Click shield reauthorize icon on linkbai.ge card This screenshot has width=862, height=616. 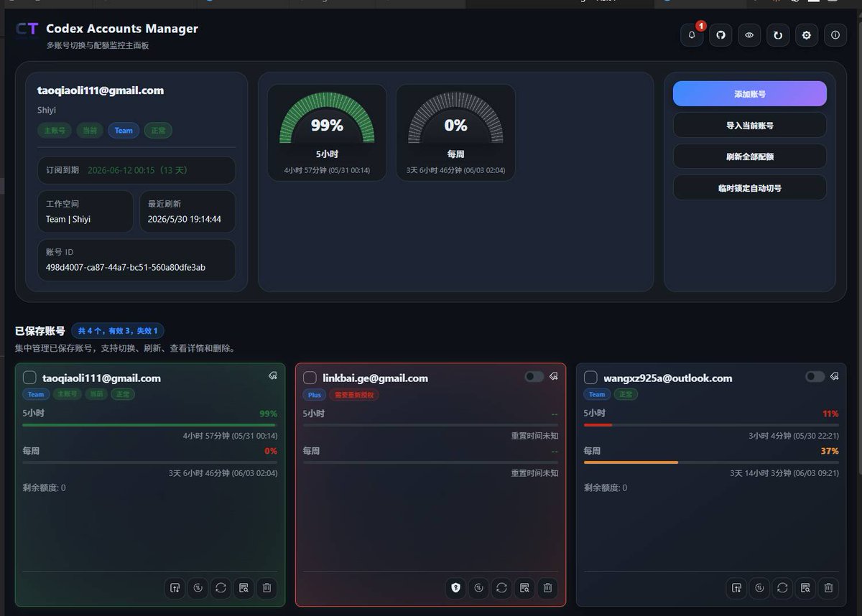coord(455,587)
